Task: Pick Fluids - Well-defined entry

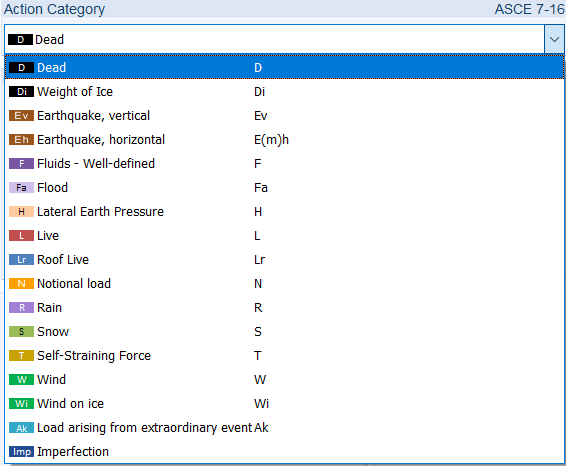Action: coord(284,164)
